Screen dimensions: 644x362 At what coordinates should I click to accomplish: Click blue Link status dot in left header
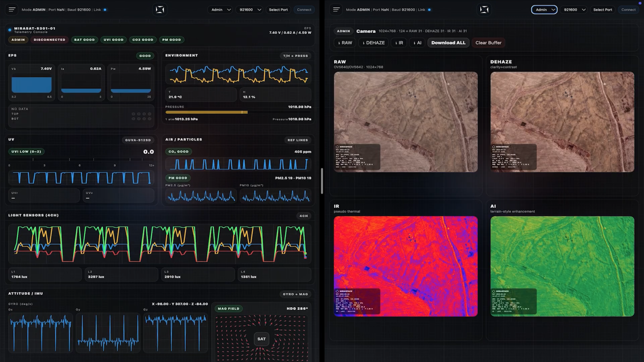point(105,10)
